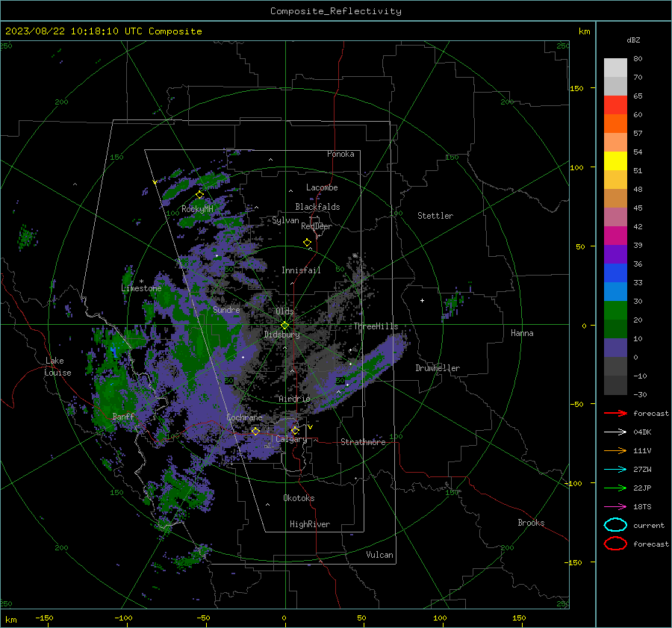The height and width of the screenshot is (628, 672).
Task: Click the yellow diamond marker at Didsbury radar center
Action: click(284, 326)
